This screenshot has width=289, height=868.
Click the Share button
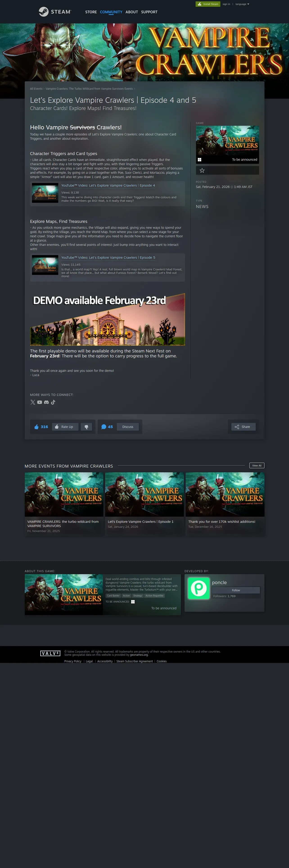pos(243,427)
